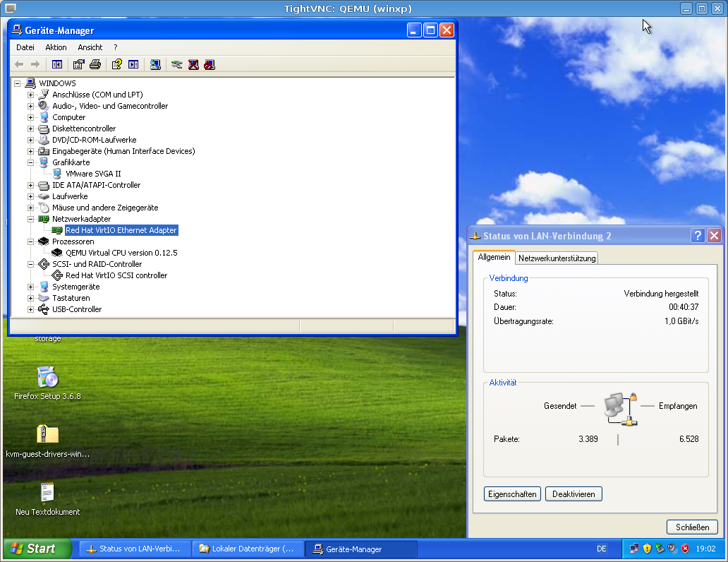Expand Mäuse und andere Zeigegeräte
The image size is (728, 562).
pos(30,208)
